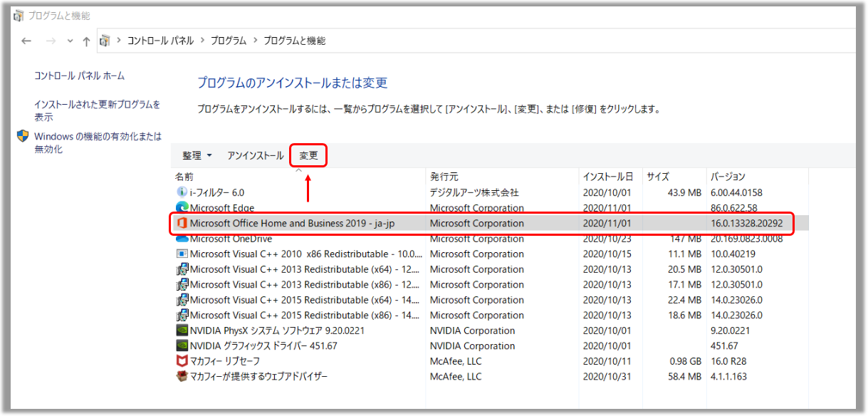Select the マカフィー リブセーフ row name
This screenshot has height=416, width=868.
pyautogui.click(x=226, y=361)
